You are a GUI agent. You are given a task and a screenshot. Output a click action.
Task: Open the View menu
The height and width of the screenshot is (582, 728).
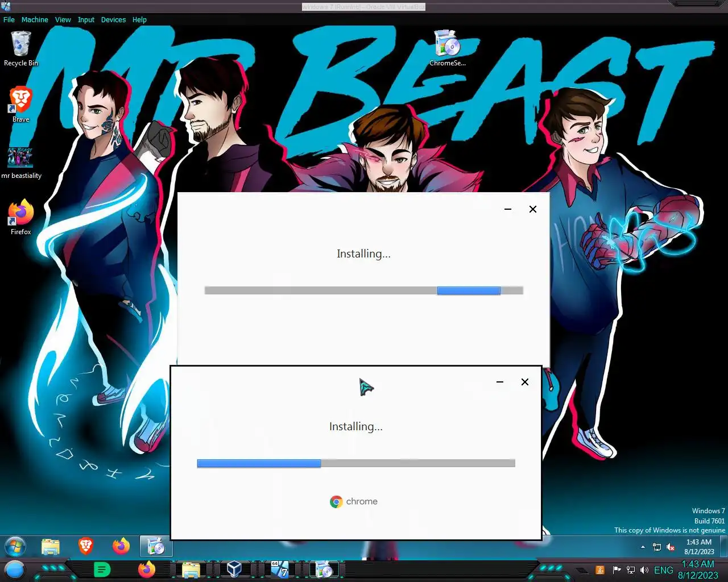63,19
